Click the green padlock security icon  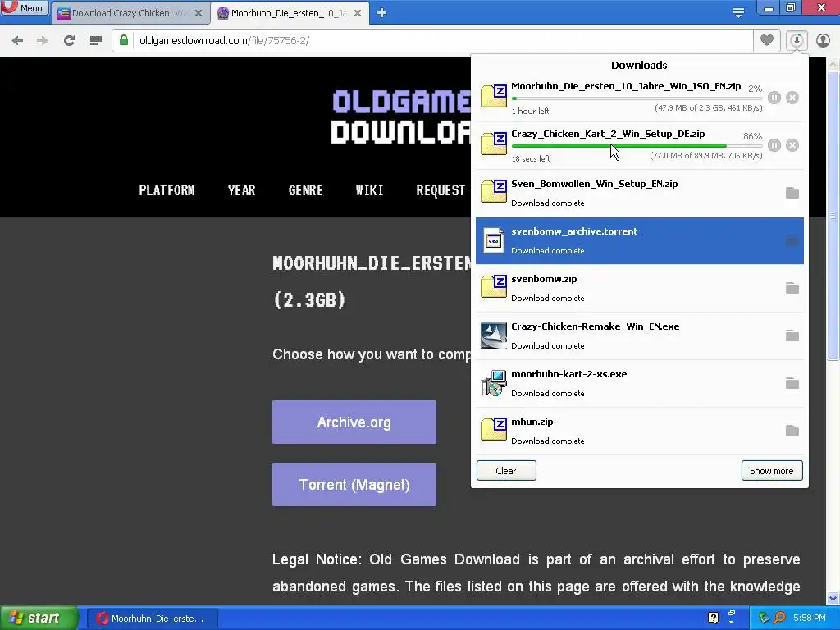click(x=124, y=40)
